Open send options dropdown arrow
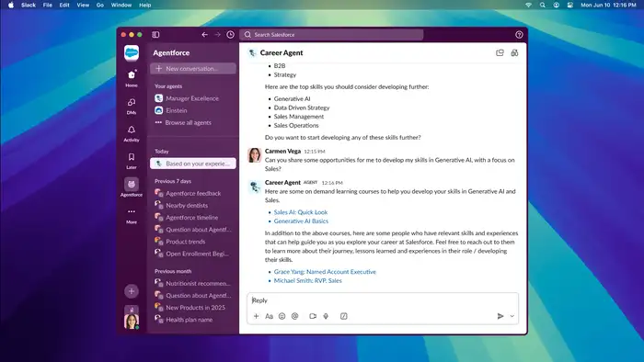The width and height of the screenshot is (644, 362). [x=512, y=316]
